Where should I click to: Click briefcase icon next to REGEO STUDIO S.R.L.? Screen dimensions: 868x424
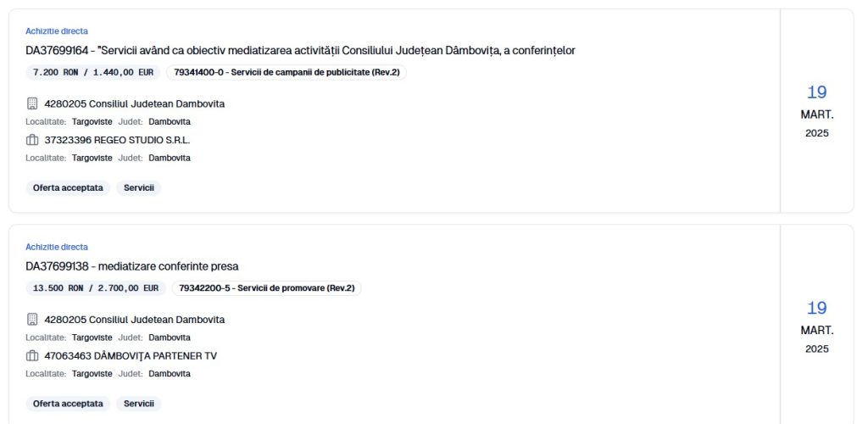click(32, 140)
